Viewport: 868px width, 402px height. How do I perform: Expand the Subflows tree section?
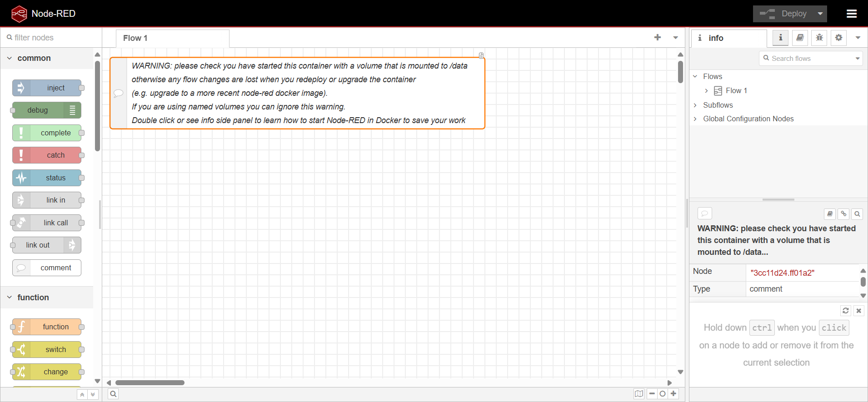pyautogui.click(x=695, y=105)
